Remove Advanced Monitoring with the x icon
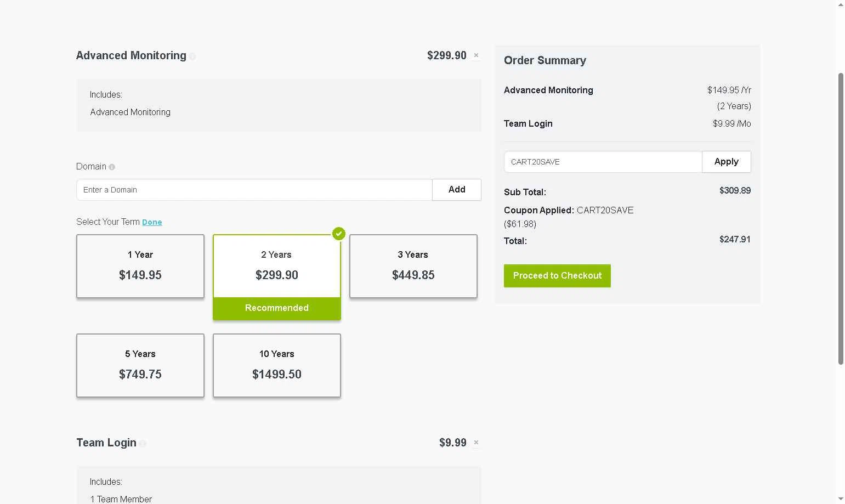This screenshot has height=504, width=845. tap(476, 55)
